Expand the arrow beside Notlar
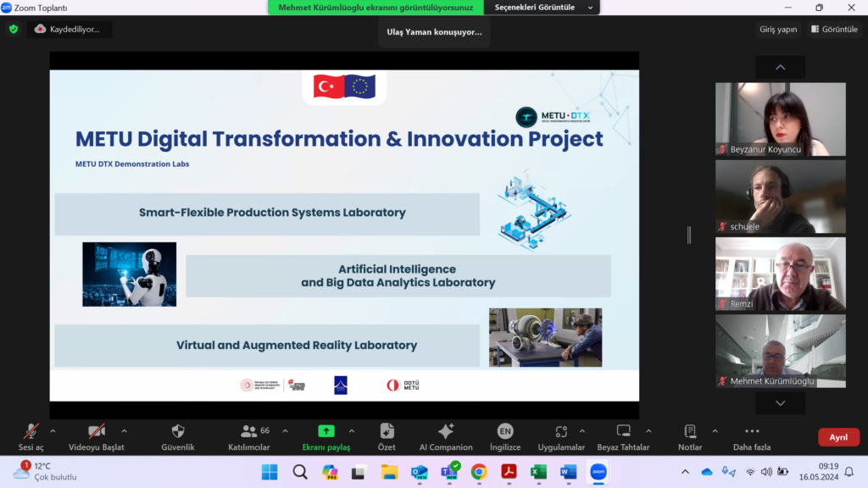The width and height of the screenshot is (868, 488). click(x=715, y=431)
